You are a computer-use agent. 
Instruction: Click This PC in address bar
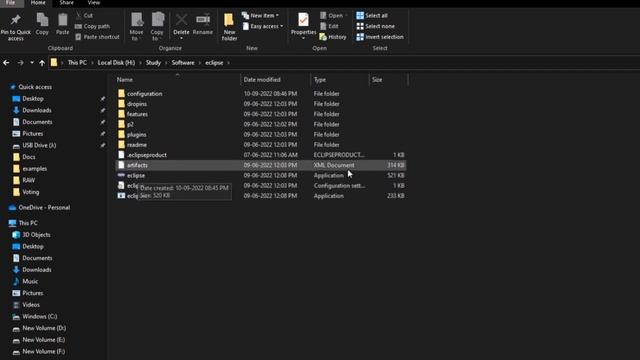tap(77, 63)
